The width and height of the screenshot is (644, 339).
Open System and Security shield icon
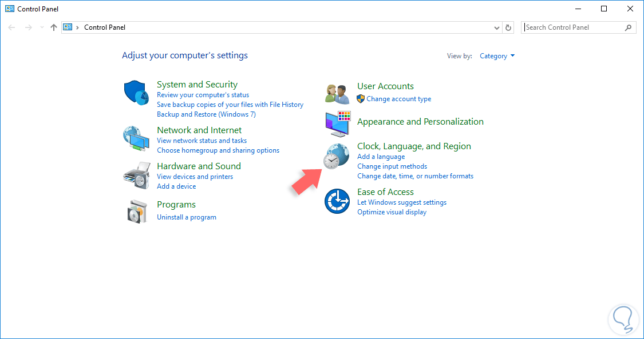pyautogui.click(x=136, y=93)
